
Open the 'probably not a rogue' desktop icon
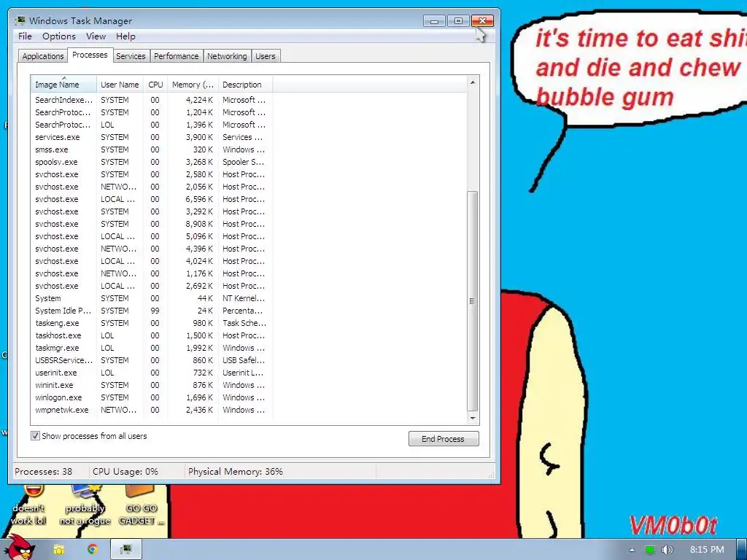point(85,506)
